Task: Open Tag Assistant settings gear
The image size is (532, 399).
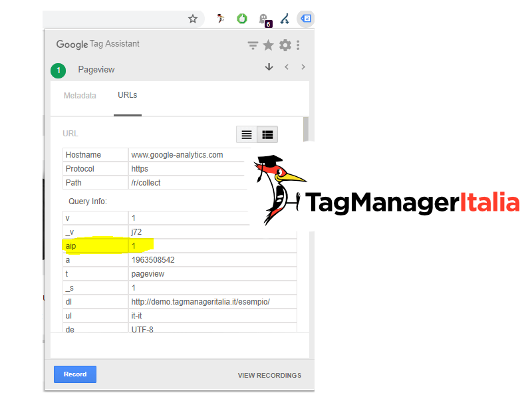Action: coord(285,45)
